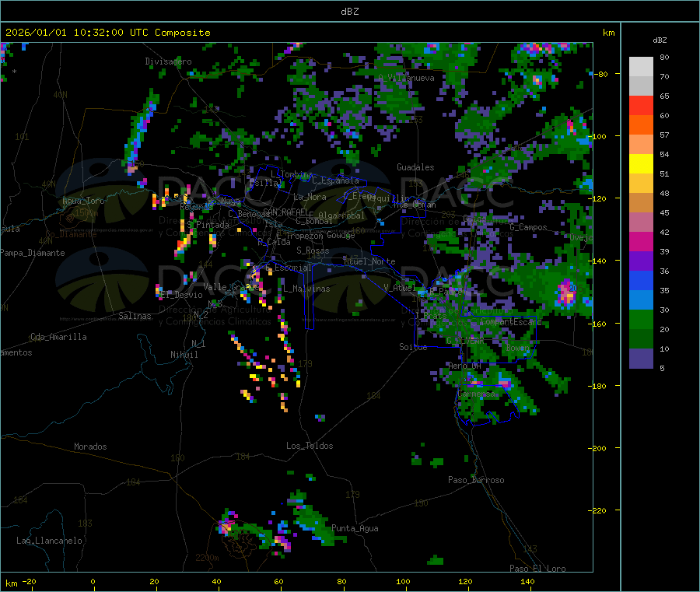Click the Nihuil location label

(184, 355)
